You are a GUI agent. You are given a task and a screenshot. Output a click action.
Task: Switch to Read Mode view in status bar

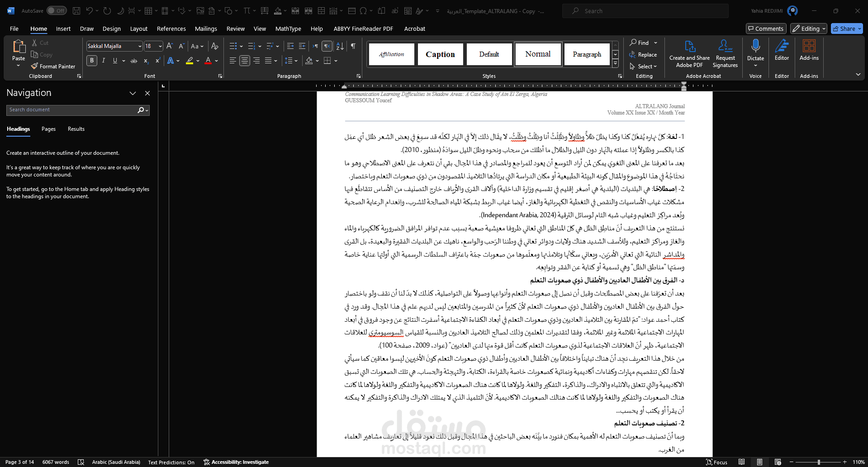(x=741, y=462)
